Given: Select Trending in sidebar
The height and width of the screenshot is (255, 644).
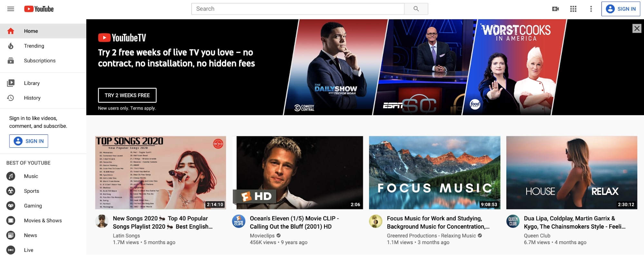Looking at the screenshot, I should pyautogui.click(x=43, y=46).
